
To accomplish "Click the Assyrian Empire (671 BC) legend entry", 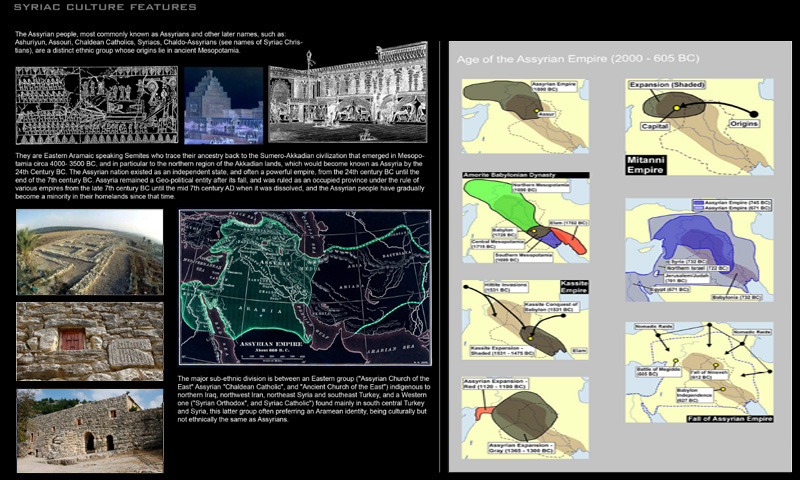I will (x=732, y=208).
